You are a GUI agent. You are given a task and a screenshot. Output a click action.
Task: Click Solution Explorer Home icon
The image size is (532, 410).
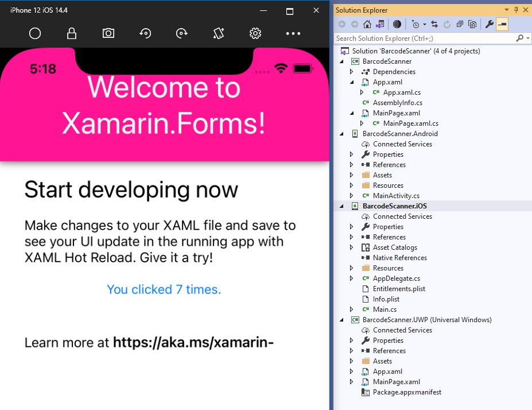(x=367, y=24)
